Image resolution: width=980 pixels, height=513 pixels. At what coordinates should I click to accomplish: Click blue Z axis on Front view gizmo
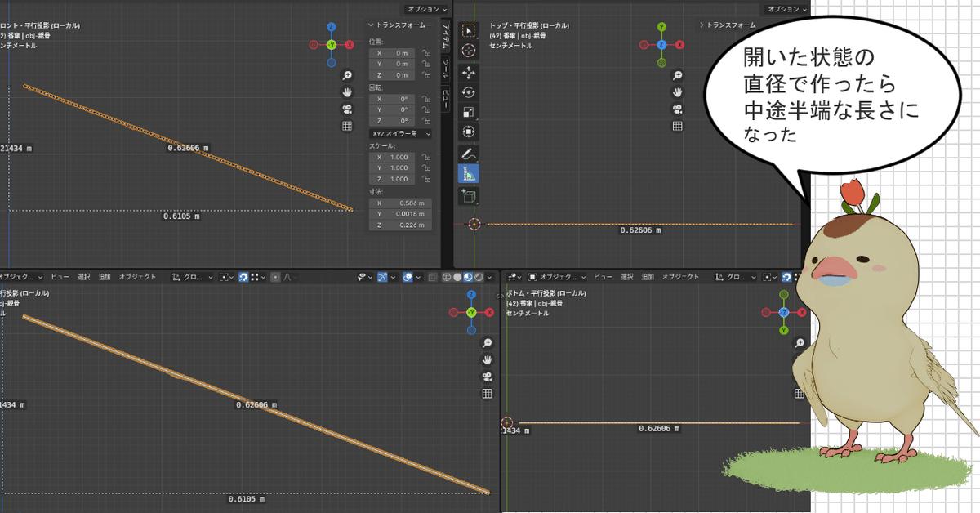point(331,28)
